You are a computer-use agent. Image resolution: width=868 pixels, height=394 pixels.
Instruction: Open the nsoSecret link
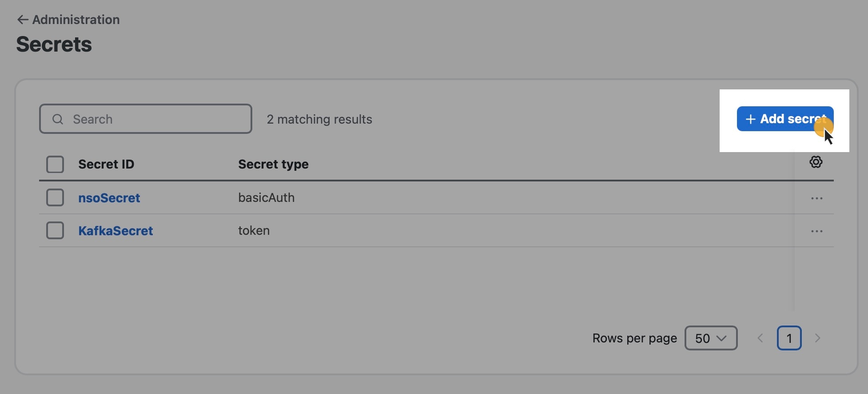coord(109,198)
